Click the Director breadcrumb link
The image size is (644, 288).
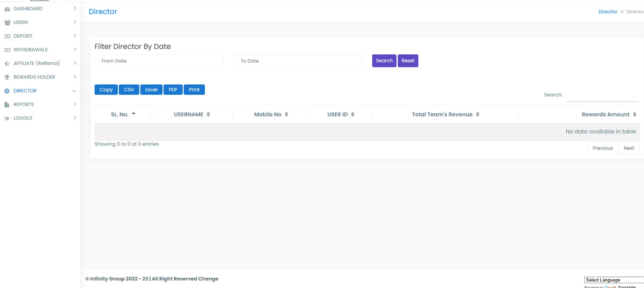pos(608,12)
